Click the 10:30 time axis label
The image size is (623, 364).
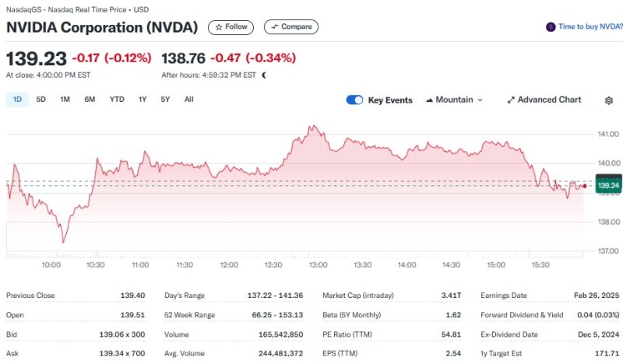click(x=95, y=264)
